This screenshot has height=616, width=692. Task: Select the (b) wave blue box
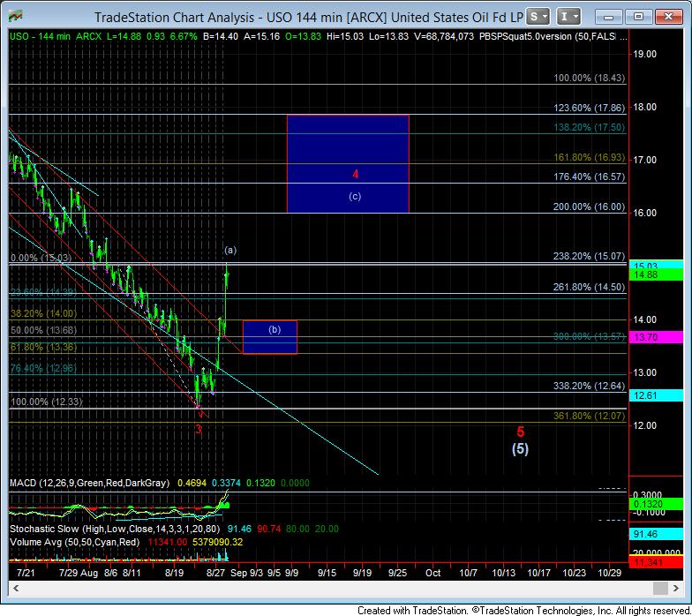tap(270, 337)
